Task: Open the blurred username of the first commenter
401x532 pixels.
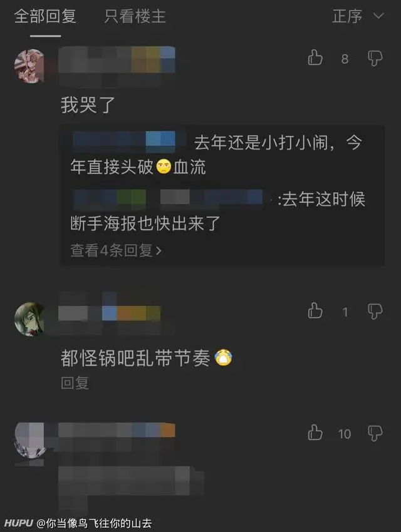Action: (x=117, y=59)
